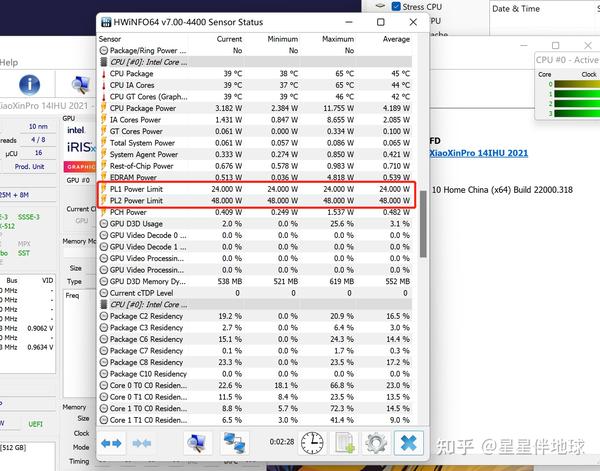The width and height of the screenshot is (600, 471).
Task: Select the GPU Video Decode 0 row
Action: click(x=255, y=235)
